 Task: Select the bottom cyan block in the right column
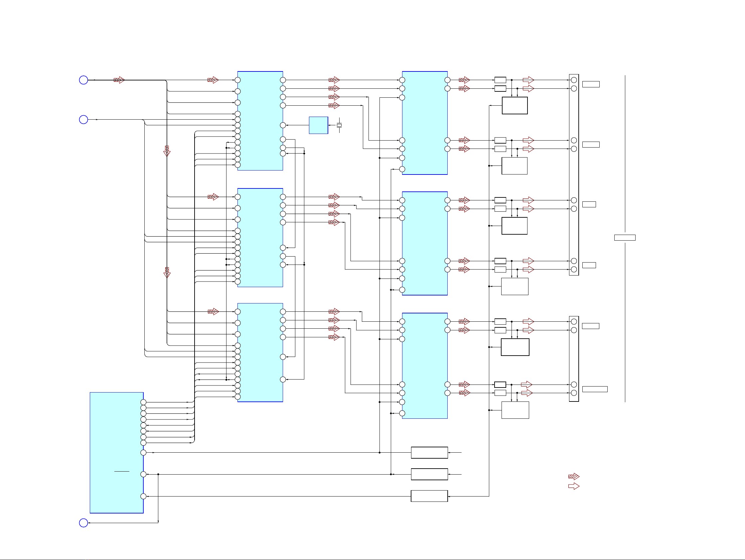[425, 366]
